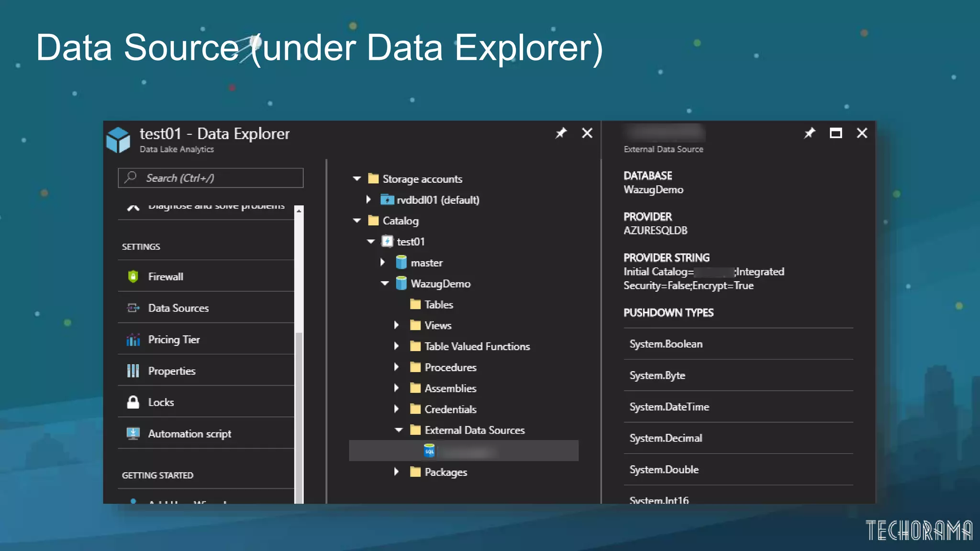The image size is (980, 551).
Task: Select the Credentials tree item
Action: click(x=450, y=409)
